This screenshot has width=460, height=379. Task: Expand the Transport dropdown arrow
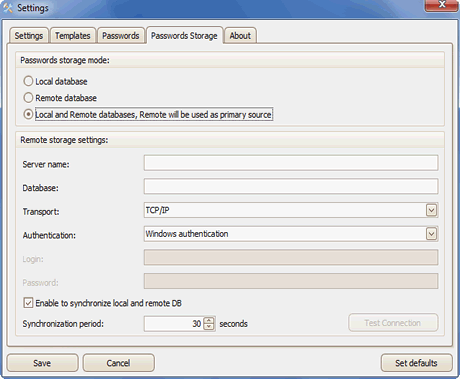click(431, 210)
